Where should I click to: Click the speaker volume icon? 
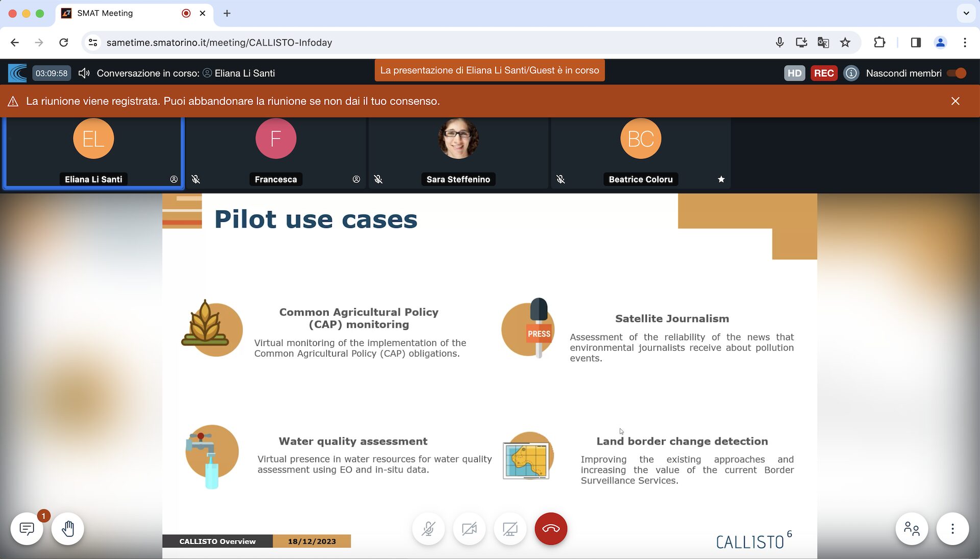pos(84,73)
